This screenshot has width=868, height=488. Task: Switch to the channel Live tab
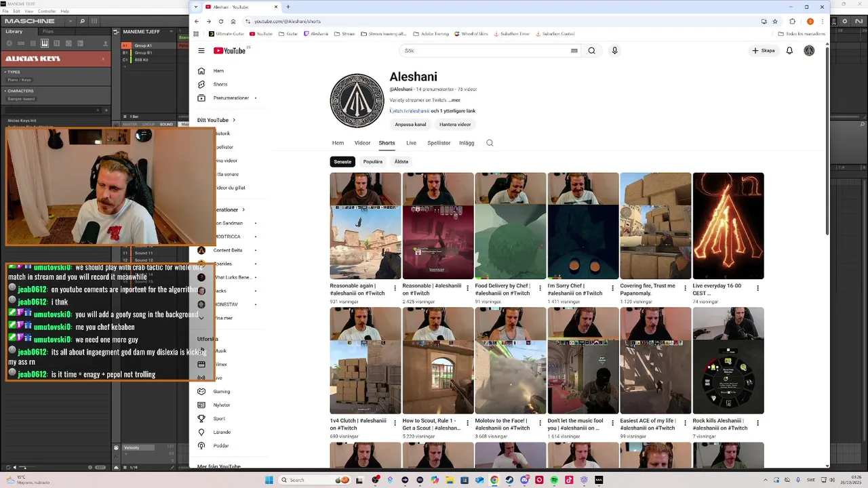coord(411,143)
